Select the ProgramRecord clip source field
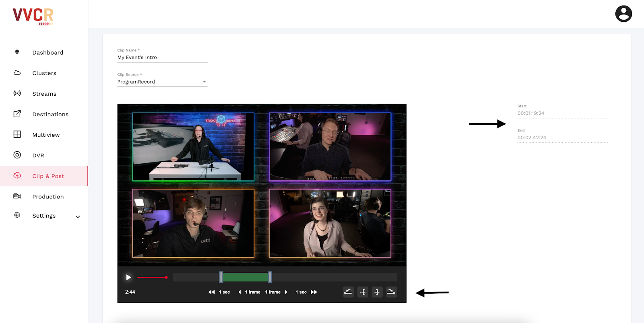The image size is (644, 323). tap(162, 82)
